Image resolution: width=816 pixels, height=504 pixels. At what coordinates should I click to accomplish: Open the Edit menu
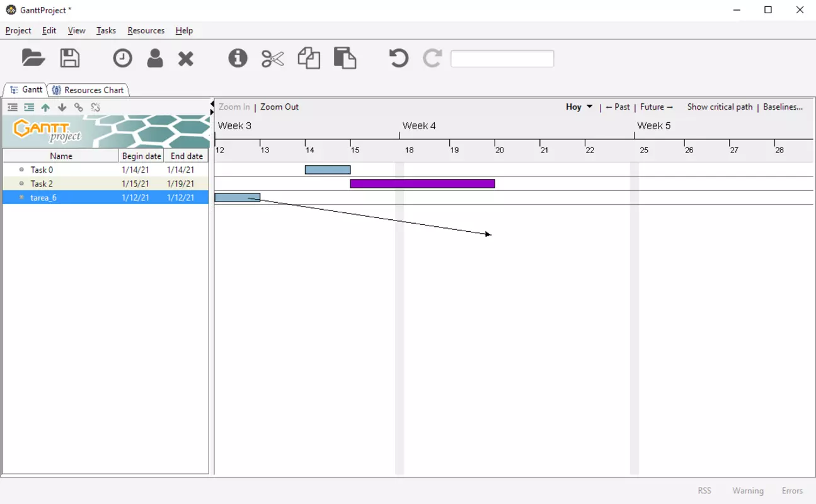tap(49, 30)
